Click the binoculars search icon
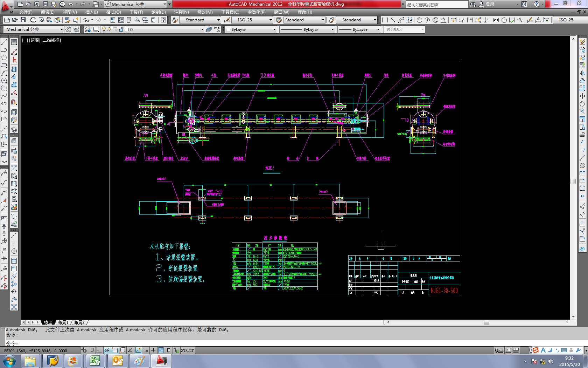 [473, 4]
